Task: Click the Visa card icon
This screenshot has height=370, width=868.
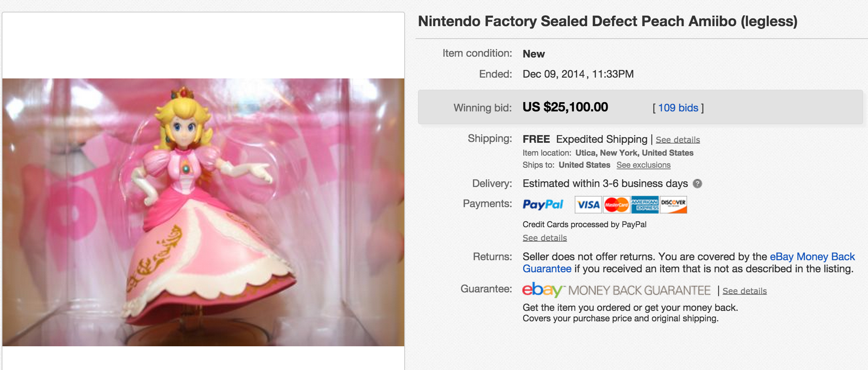Action: [x=588, y=205]
